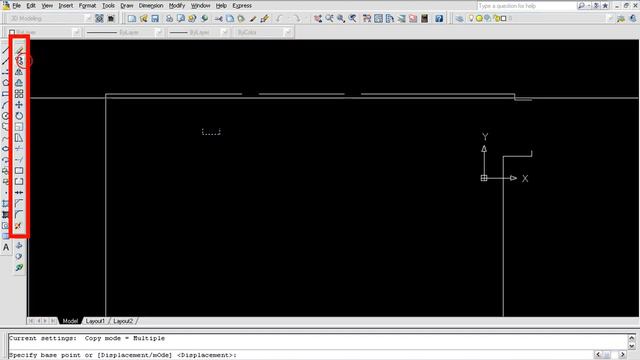Image resolution: width=640 pixels, height=360 pixels.
Task: Select the Offset tool
Action: 19,83
